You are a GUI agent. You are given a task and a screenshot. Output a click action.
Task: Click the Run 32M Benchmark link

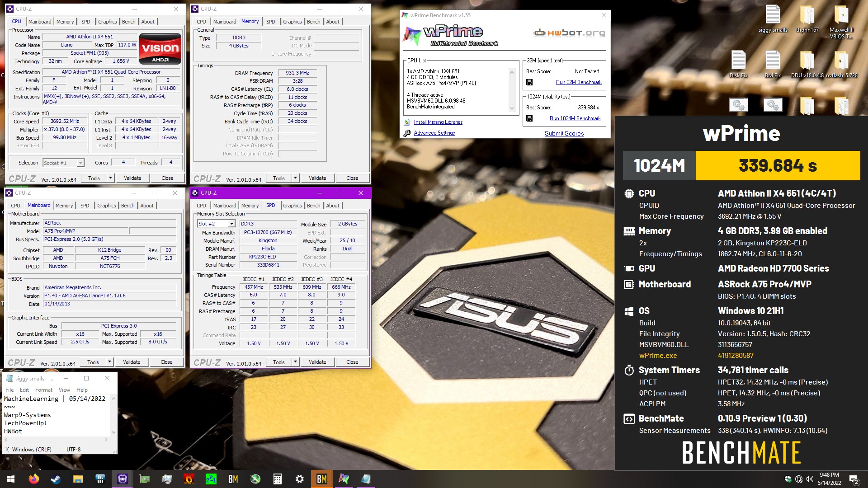pyautogui.click(x=579, y=82)
